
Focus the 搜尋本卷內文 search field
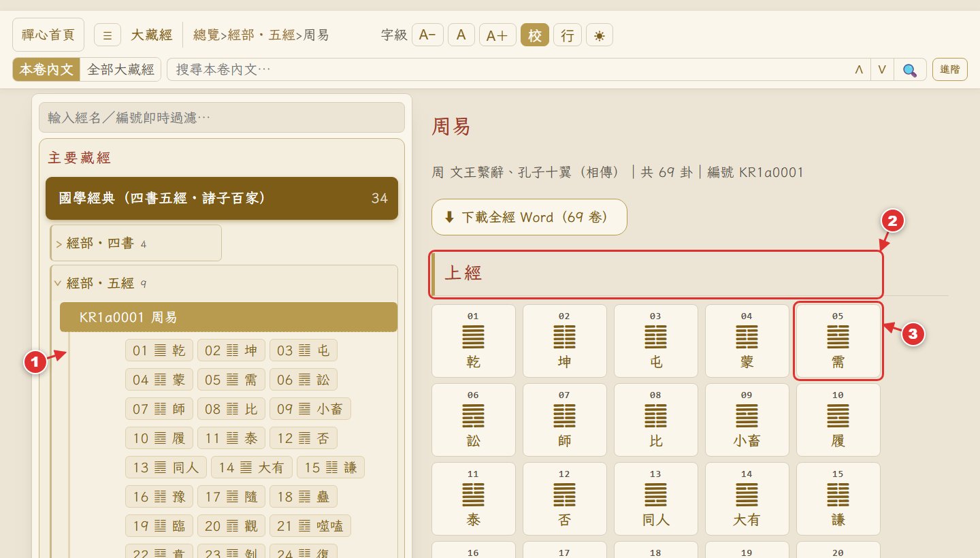(x=507, y=69)
